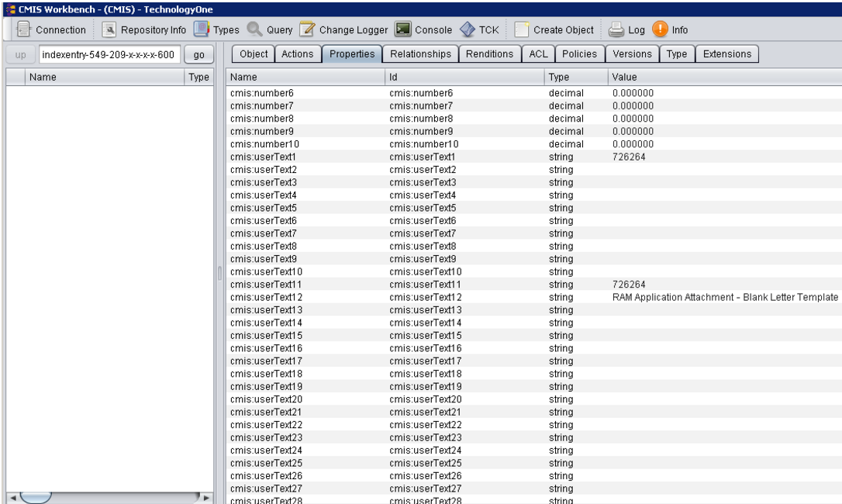Select the cmis:userText27 name cell
Viewport: 842px width, 504px height.
(267, 488)
